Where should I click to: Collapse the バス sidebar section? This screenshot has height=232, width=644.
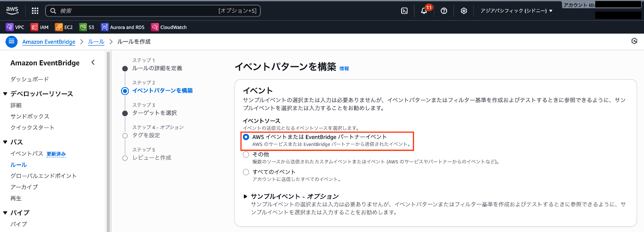coord(6,142)
